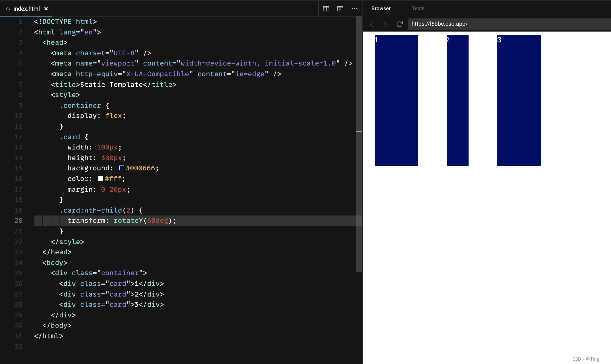Click the preview panel toggle icon
Viewport: 611px width, 364px height.
(x=340, y=9)
